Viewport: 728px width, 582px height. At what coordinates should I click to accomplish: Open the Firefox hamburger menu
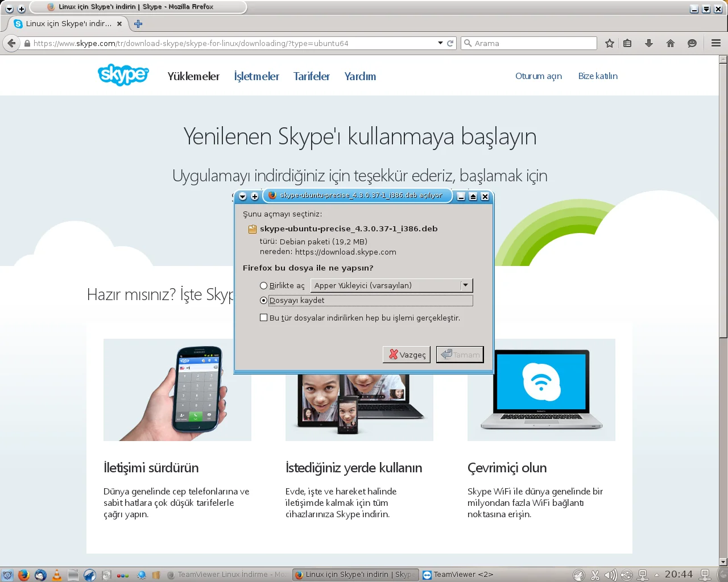click(x=716, y=43)
